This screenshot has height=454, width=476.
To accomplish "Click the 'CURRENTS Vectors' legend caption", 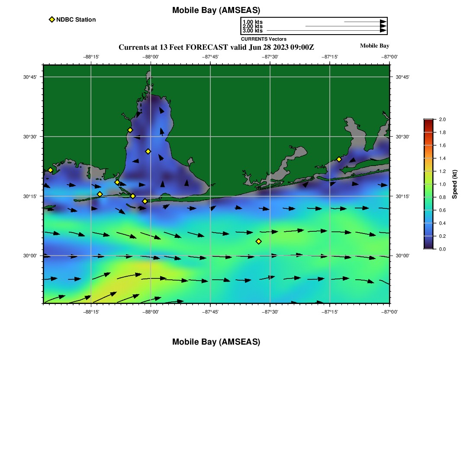I will pos(264,39).
